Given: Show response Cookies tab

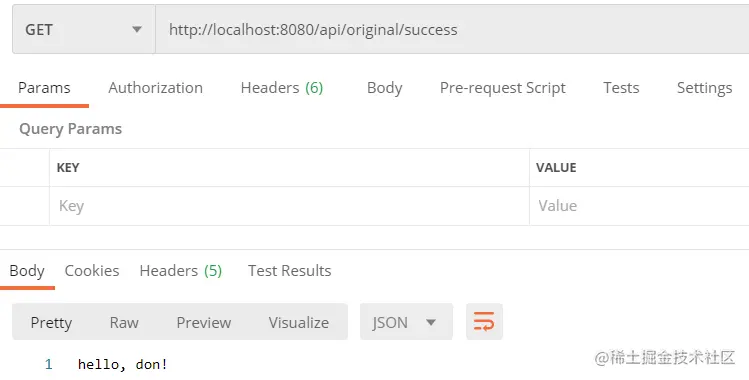Looking at the screenshot, I should click(92, 271).
